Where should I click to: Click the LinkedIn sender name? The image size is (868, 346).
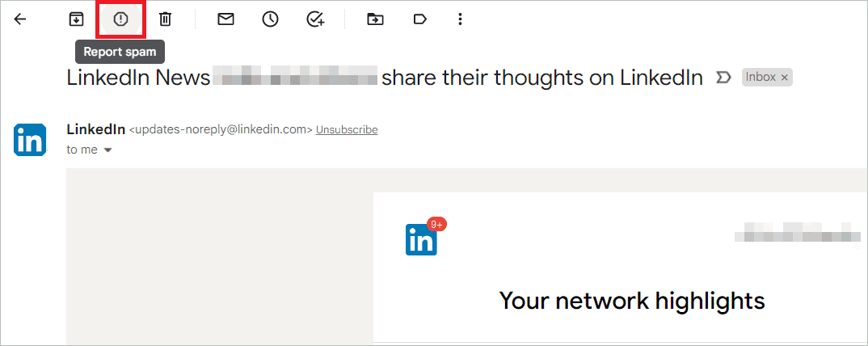coord(95,129)
